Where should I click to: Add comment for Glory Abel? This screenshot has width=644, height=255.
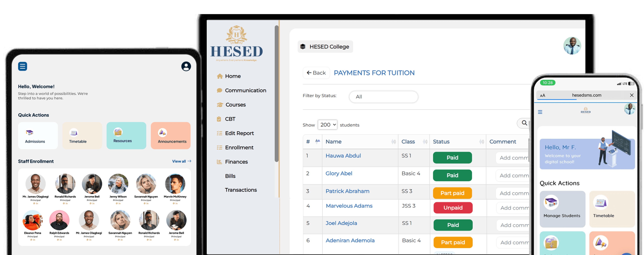point(513,176)
